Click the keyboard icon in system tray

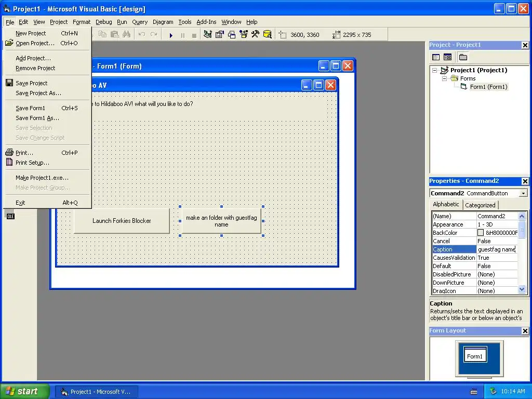[474, 392]
